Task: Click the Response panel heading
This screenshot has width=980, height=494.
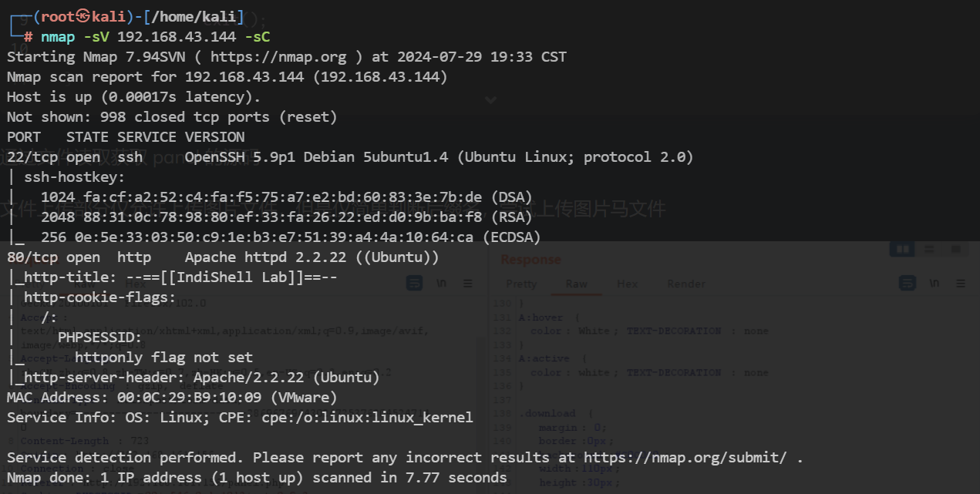Action: (x=530, y=260)
